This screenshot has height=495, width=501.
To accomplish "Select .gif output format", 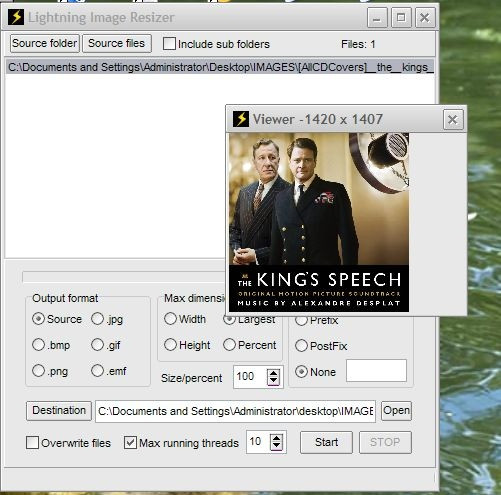I will 97,345.
